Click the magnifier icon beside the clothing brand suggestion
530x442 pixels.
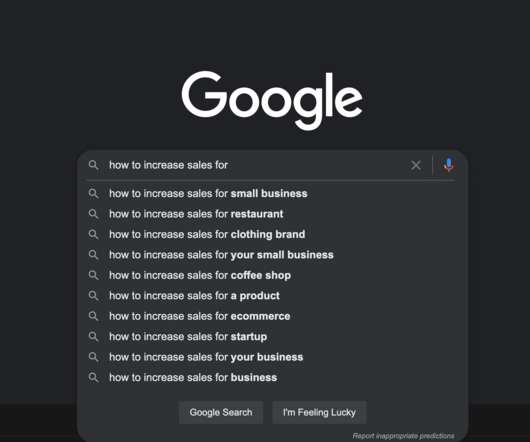(x=93, y=235)
